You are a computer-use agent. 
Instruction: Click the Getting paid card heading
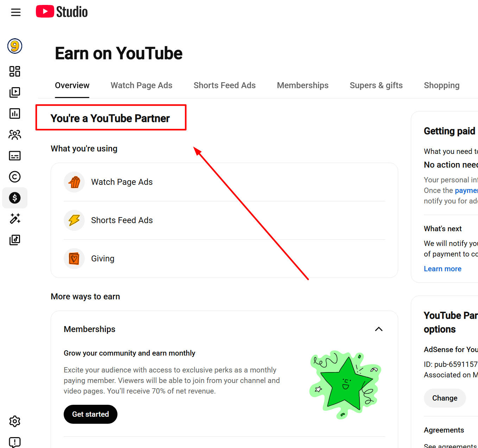pyautogui.click(x=450, y=131)
